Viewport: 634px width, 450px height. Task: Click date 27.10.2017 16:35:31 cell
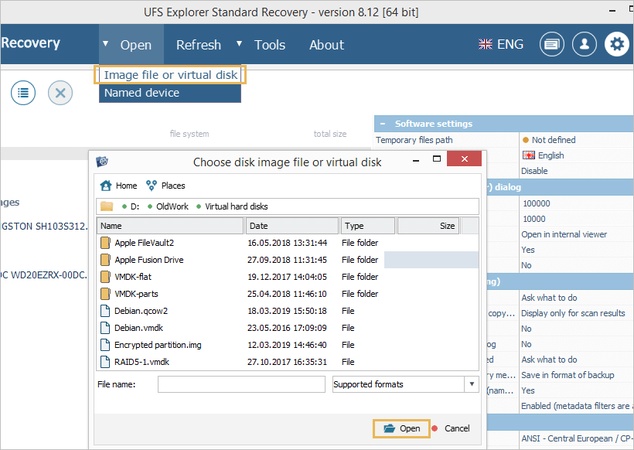287,362
